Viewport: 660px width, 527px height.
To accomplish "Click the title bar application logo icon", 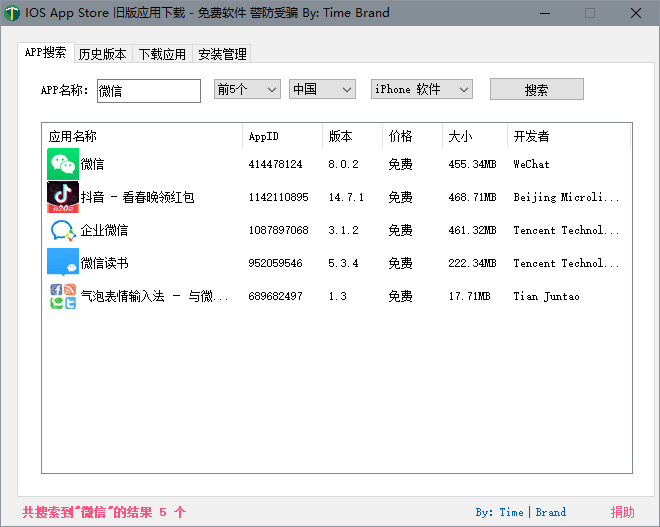I will [x=12, y=13].
